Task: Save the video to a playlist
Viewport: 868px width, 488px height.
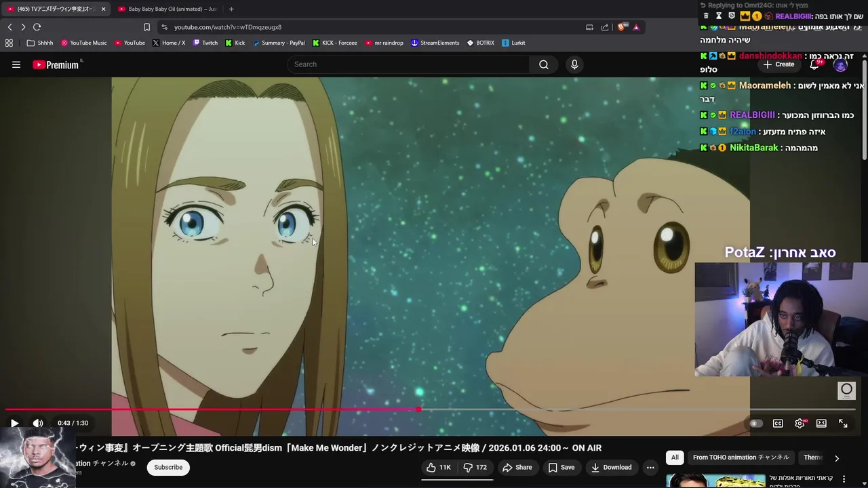Action: coord(561,467)
